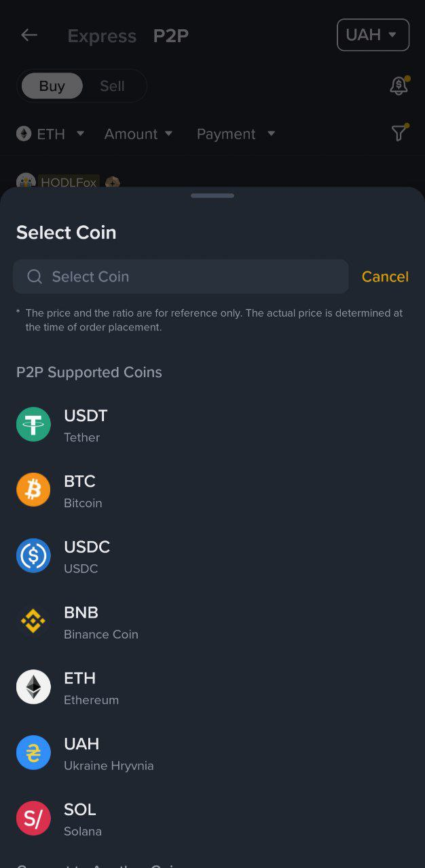Tap the Ethereum coin icon
The height and width of the screenshot is (868, 425).
33,687
